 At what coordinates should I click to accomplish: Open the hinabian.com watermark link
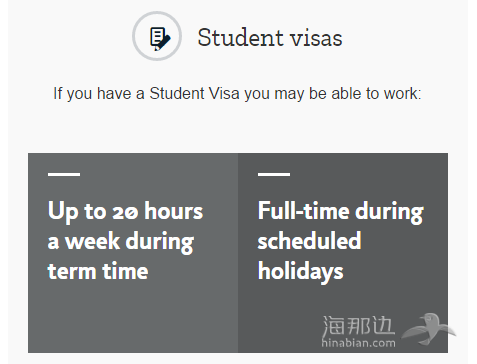[x=358, y=342]
